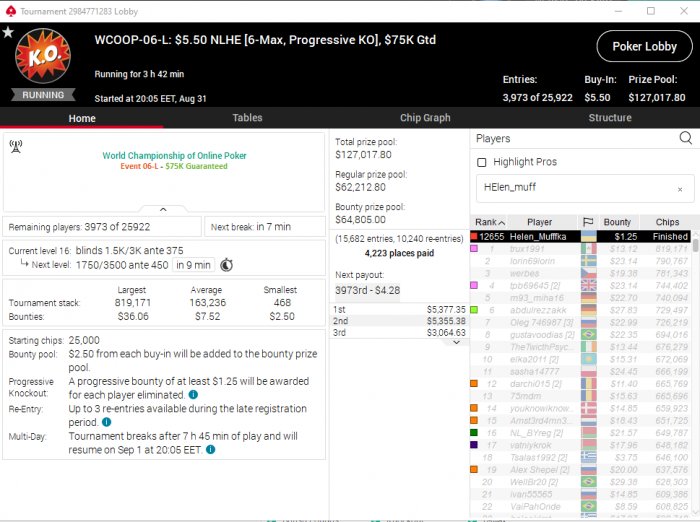The height and width of the screenshot is (522, 700).
Task: Sort by Chips column header
Action: [667, 222]
